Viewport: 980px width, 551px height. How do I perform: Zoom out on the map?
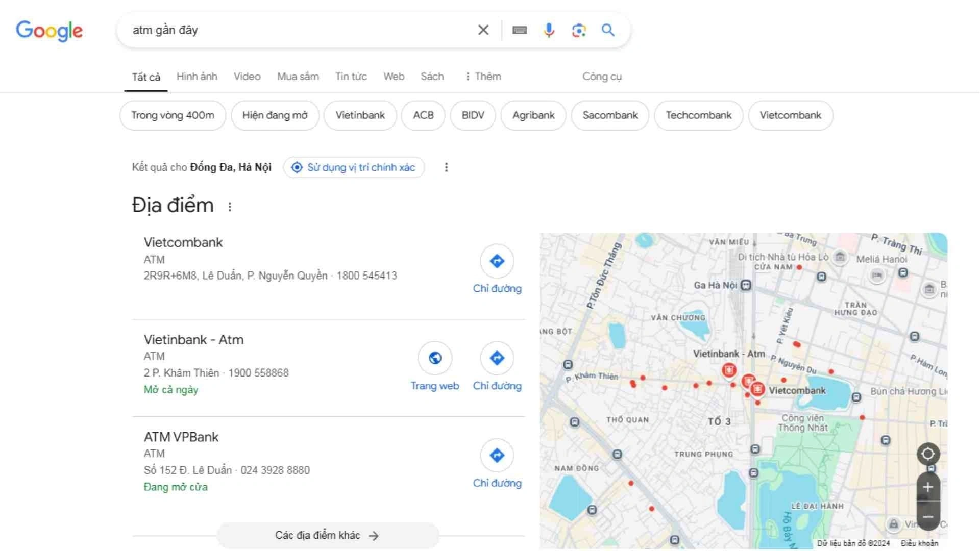click(928, 517)
